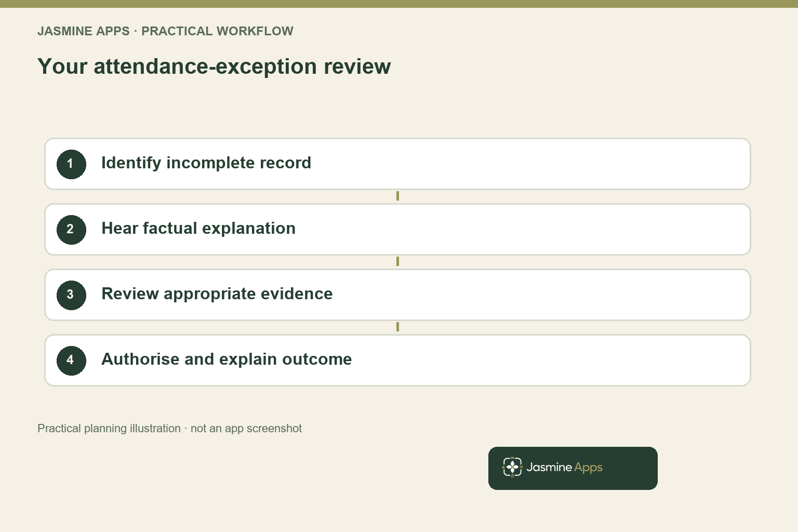Select the step 3 number badge
This screenshot has width=798, height=532.
(71, 295)
